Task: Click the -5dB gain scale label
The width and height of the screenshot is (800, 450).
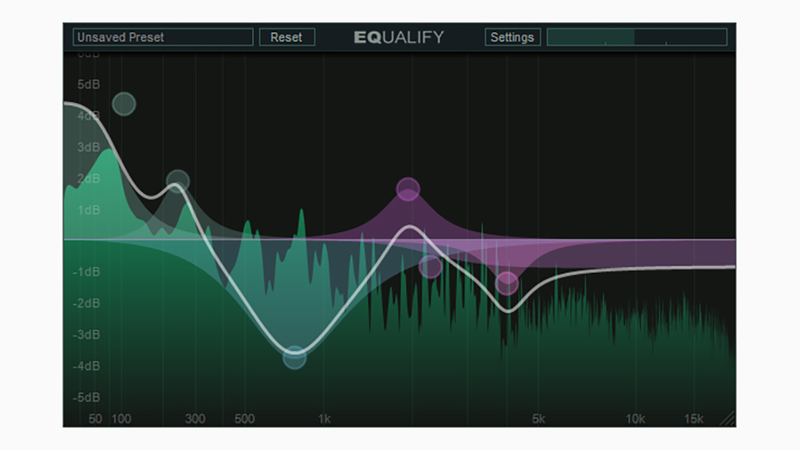Action: point(86,397)
